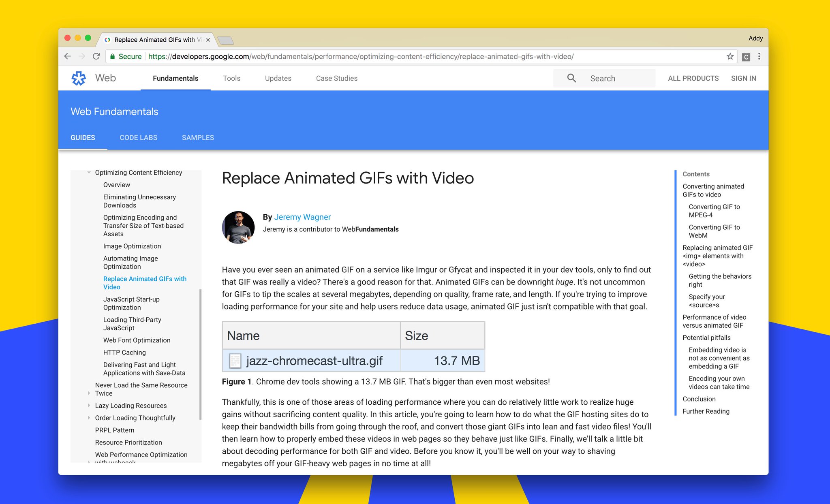Switch to the GUIDES tab
Screen dimensions: 830x504
pos(83,137)
